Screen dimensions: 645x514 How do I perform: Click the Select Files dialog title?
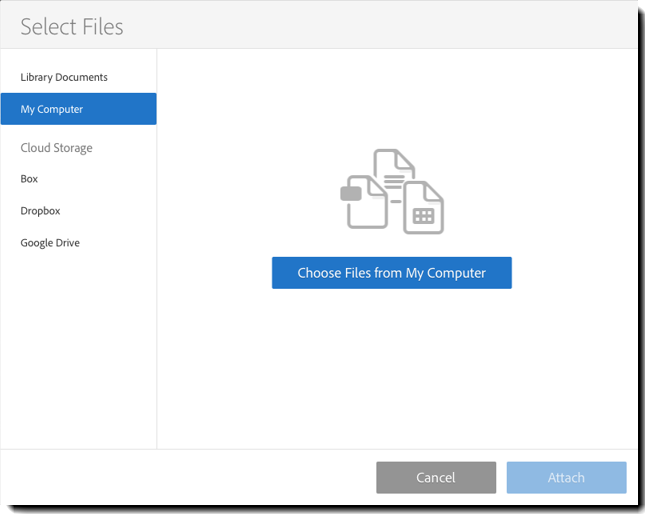[x=72, y=26]
